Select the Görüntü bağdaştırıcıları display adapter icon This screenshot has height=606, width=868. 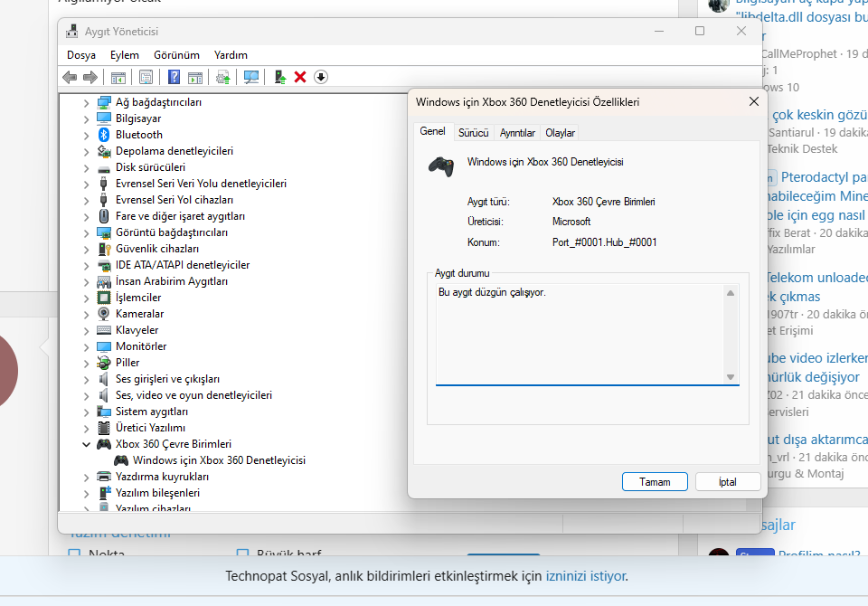click(103, 232)
